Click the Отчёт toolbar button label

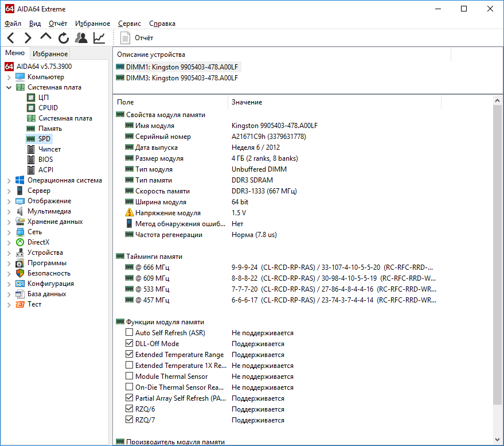[x=144, y=38]
